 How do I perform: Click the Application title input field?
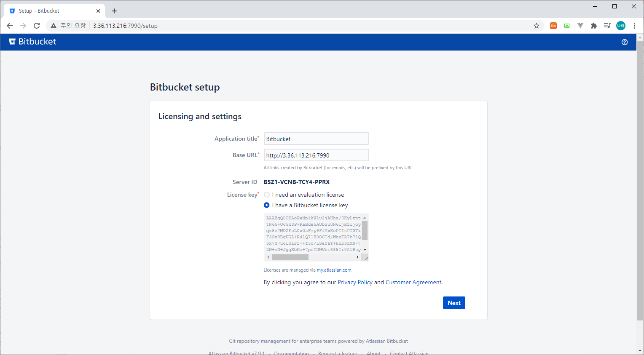317,139
